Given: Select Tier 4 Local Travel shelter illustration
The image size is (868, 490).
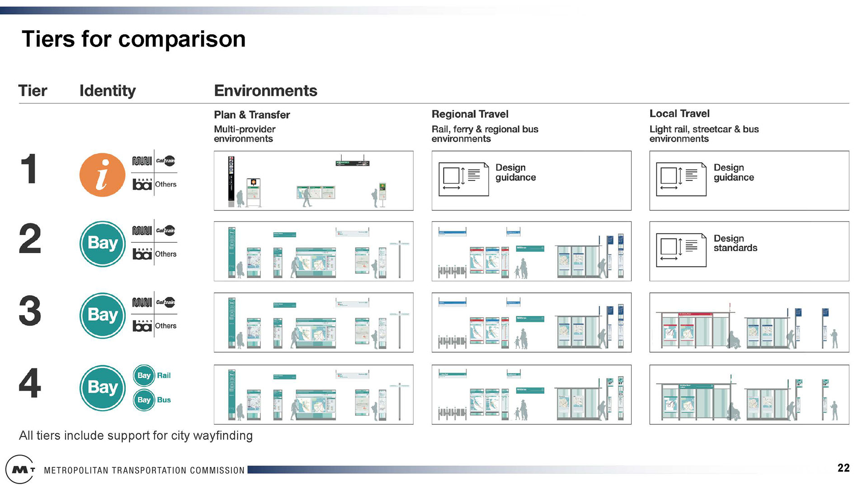Looking at the screenshot, I should (x=749, y=395).
